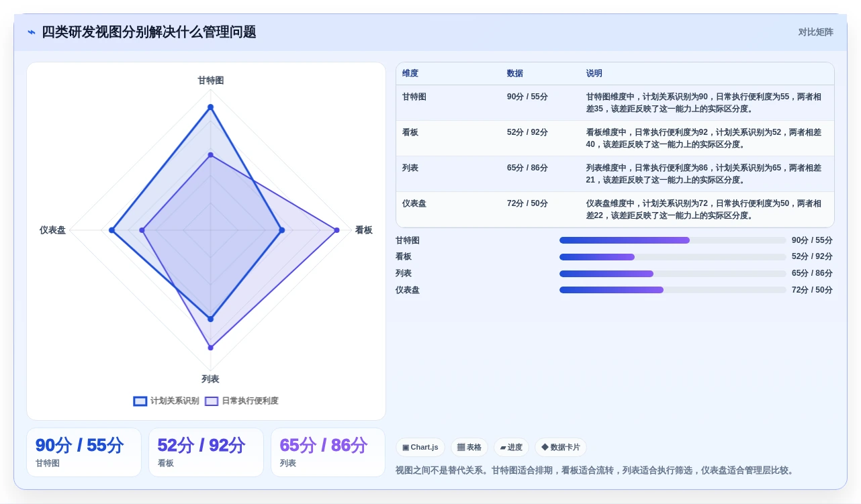Screen dimensions: 861x504
Task: Click the 计划关系识别 point on 仪表盘 axis
Action: [112, 230]
